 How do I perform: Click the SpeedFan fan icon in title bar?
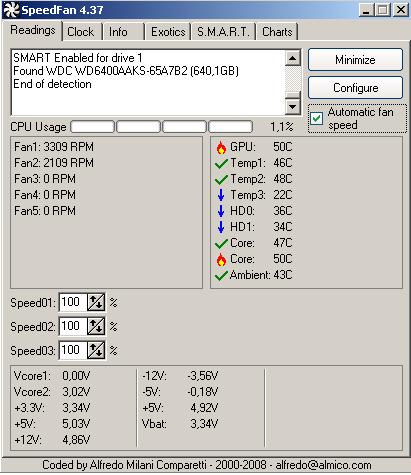point(11,10)
